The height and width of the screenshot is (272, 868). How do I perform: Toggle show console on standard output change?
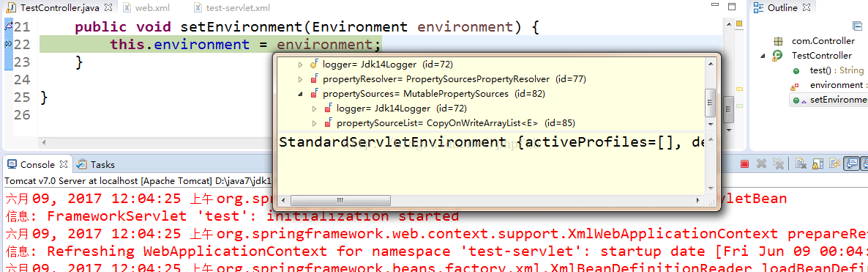click(851, 163)
